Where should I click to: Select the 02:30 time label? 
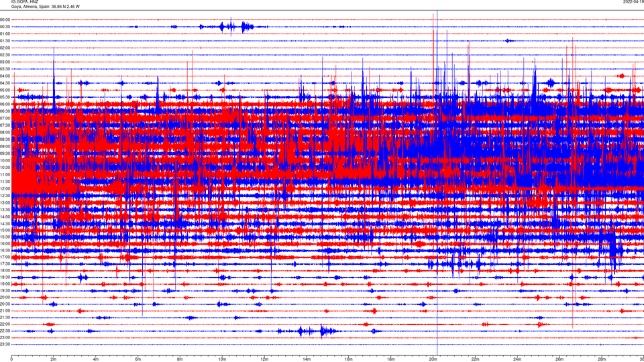click(x=5, y=54)
